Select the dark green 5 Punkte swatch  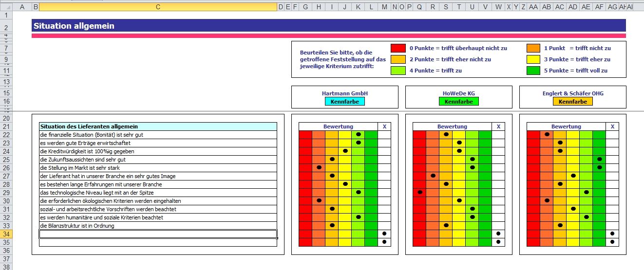[x=533, y=70]
